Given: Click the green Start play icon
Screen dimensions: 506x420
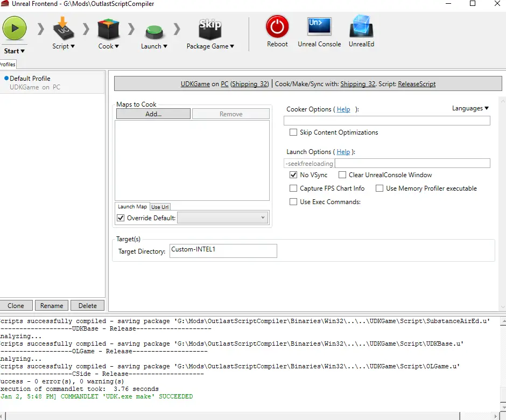Looking at the screenshot, I should (15, 29).
